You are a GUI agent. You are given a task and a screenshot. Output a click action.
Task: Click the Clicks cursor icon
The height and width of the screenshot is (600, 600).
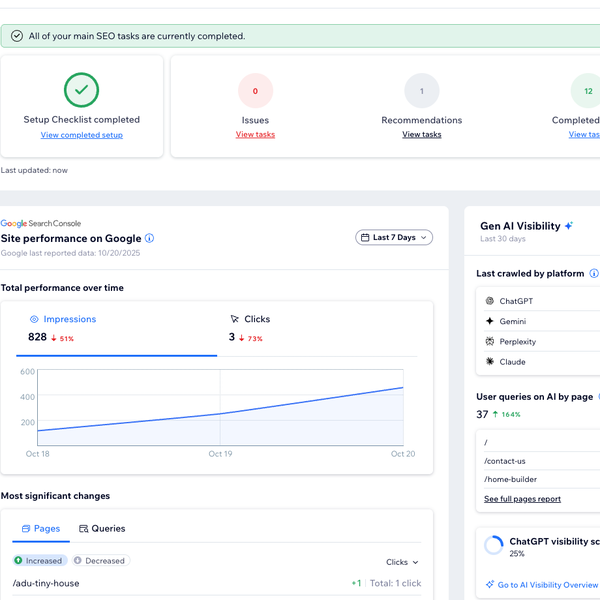235,319
